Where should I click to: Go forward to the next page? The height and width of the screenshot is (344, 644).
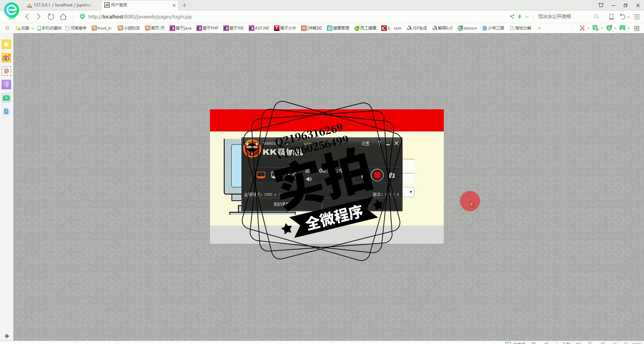click(x=39, y=16)
